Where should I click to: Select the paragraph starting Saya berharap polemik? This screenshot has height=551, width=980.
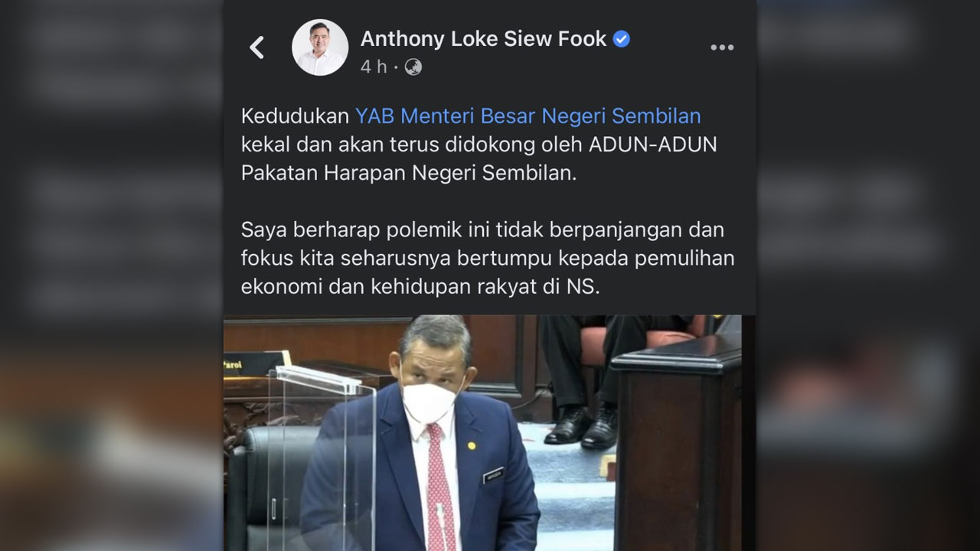click(488, 258)
